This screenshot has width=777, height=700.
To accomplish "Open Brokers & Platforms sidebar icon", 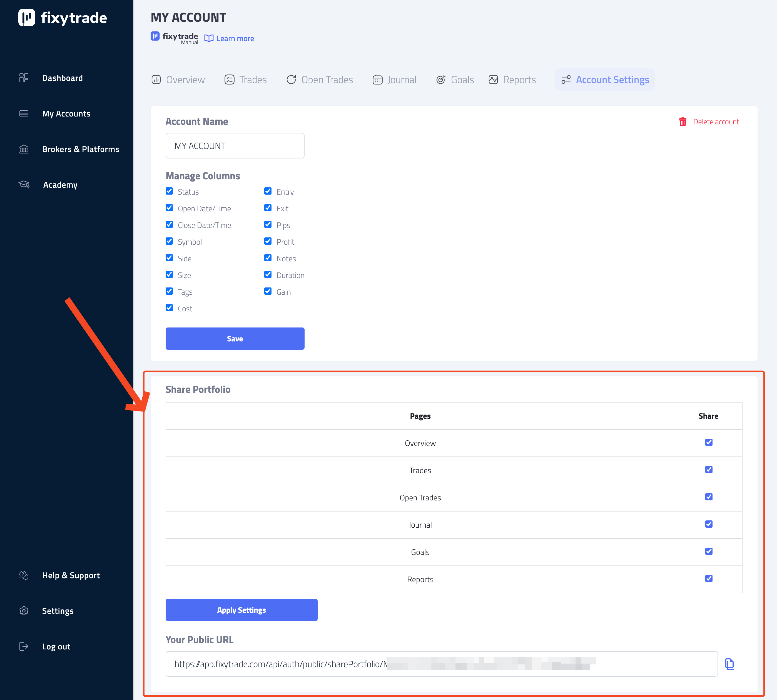I will 24,149.
